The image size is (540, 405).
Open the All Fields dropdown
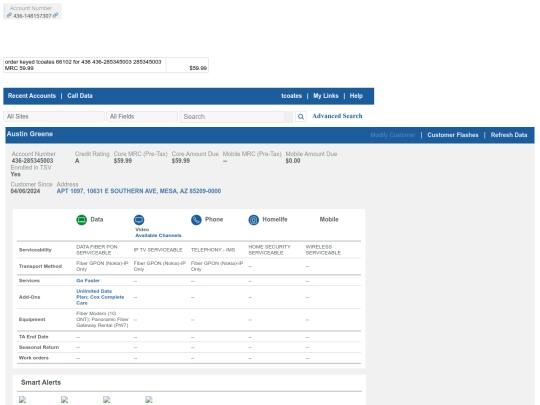[x=142, y=117]
